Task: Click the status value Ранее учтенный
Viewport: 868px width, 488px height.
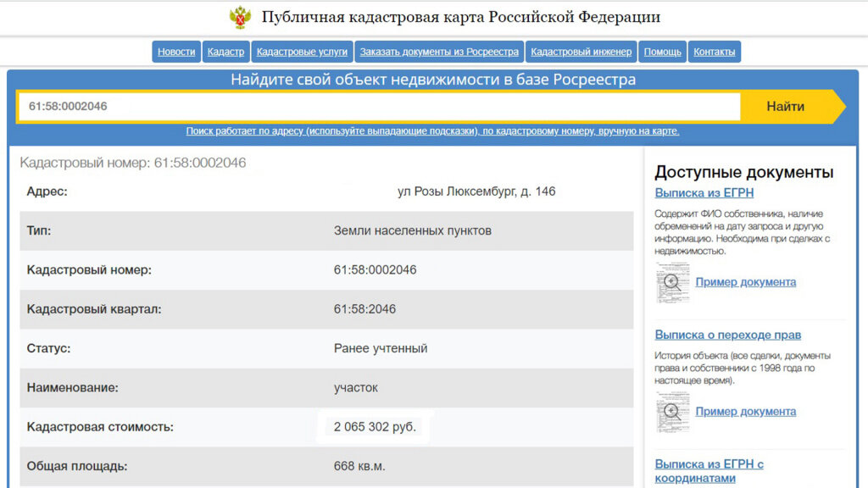Action: pos(381,348)
